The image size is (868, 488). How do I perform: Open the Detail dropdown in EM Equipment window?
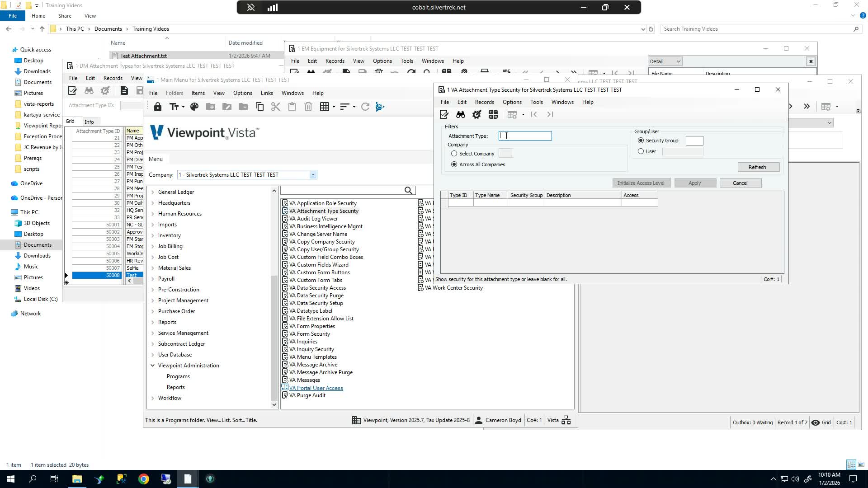tap(678, 61)
